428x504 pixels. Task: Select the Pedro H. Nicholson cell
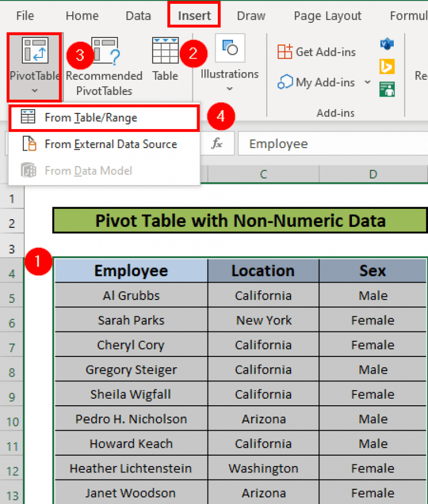tap(131, 419)
